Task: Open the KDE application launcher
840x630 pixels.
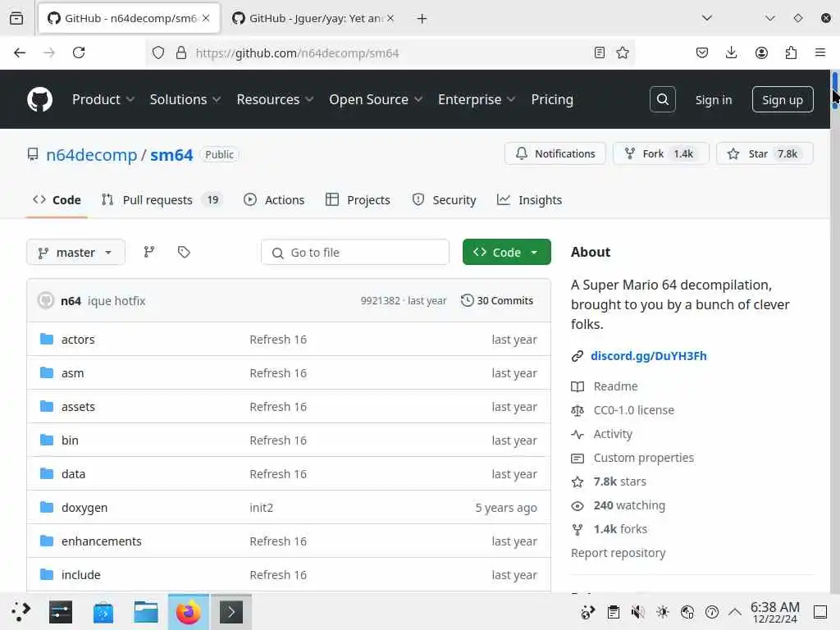Action: (21, 612)
